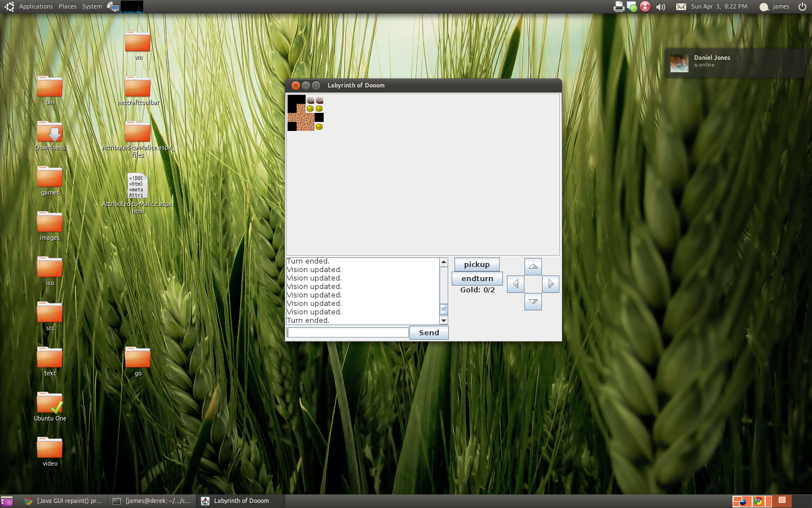The image size is (812, 508).
Task: Select the Downloads folder on desktop
Action: point(50,134)
